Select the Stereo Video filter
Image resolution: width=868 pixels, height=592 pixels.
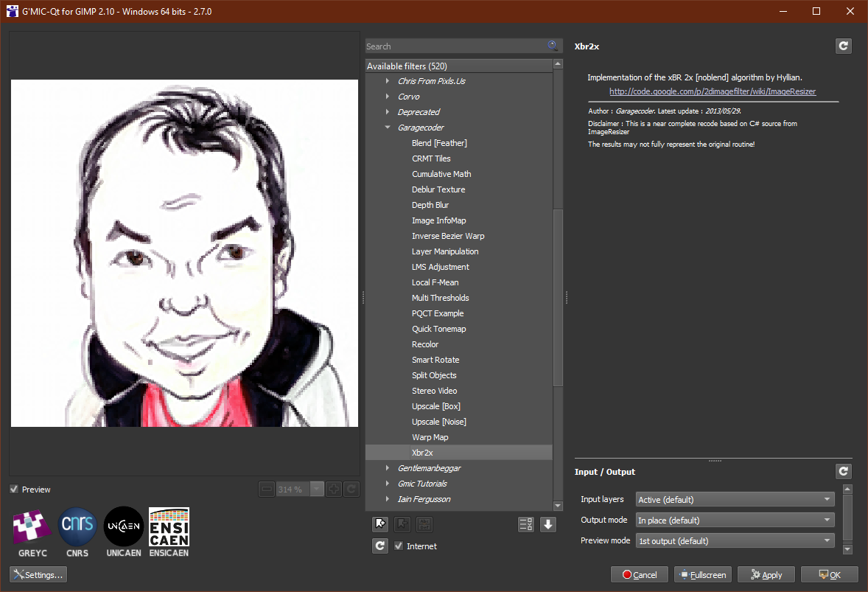[435, 391]
